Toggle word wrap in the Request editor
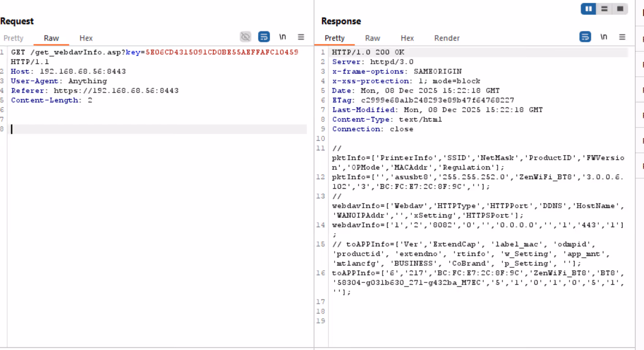 [x=264, y=37]
